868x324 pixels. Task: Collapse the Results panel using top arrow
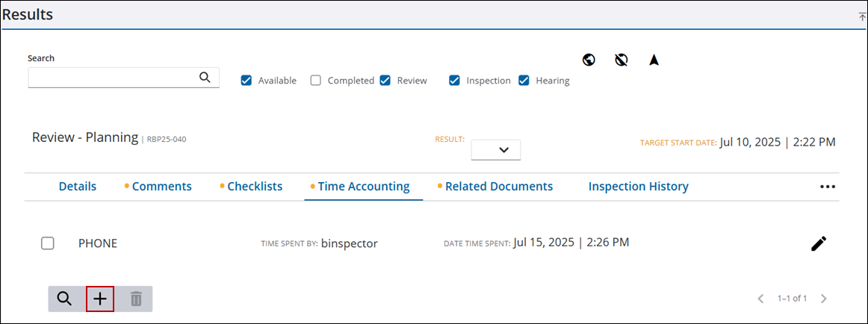(862, 16)
